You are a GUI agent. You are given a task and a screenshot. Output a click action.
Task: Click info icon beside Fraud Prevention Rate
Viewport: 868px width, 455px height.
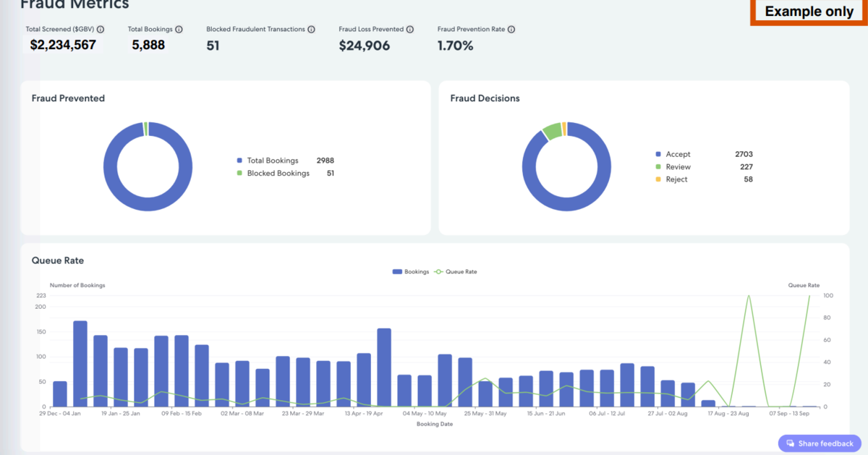point(511,30)
